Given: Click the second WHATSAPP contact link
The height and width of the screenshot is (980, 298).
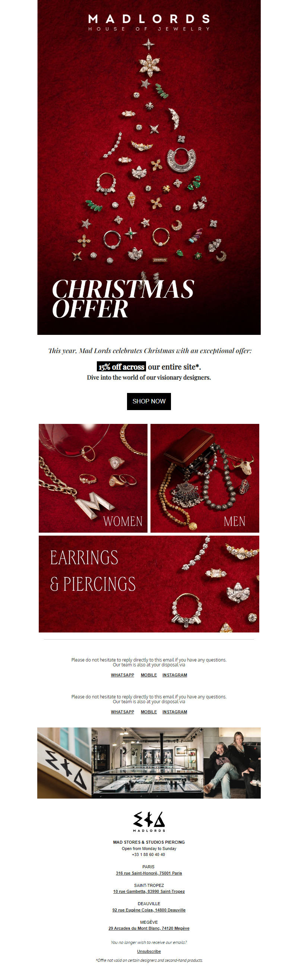Looking at the screenshot, I should coord(123,712).
